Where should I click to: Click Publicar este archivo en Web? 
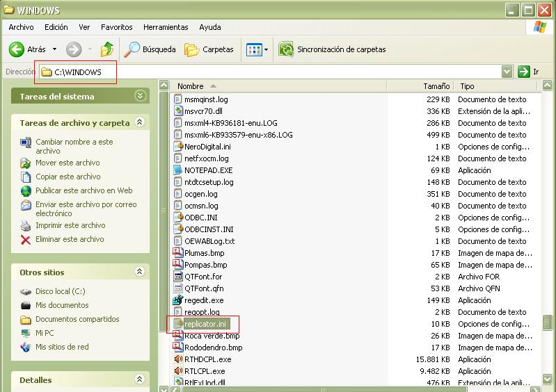click(84, 190)
